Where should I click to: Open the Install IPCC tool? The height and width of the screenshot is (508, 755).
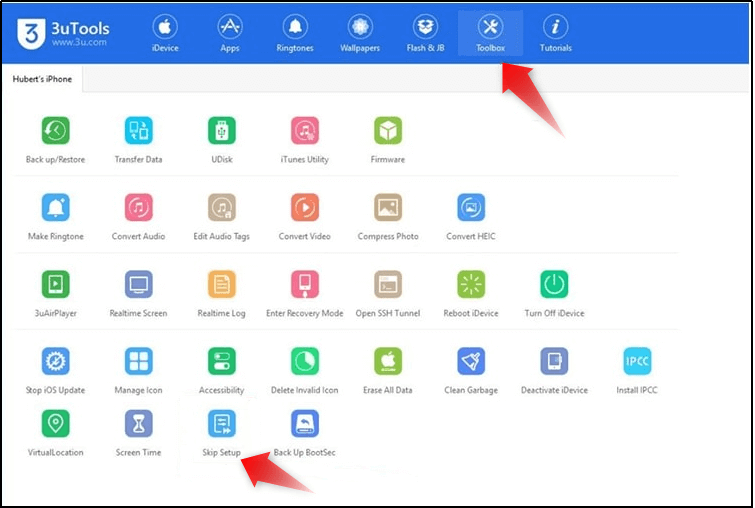point(637,361)
